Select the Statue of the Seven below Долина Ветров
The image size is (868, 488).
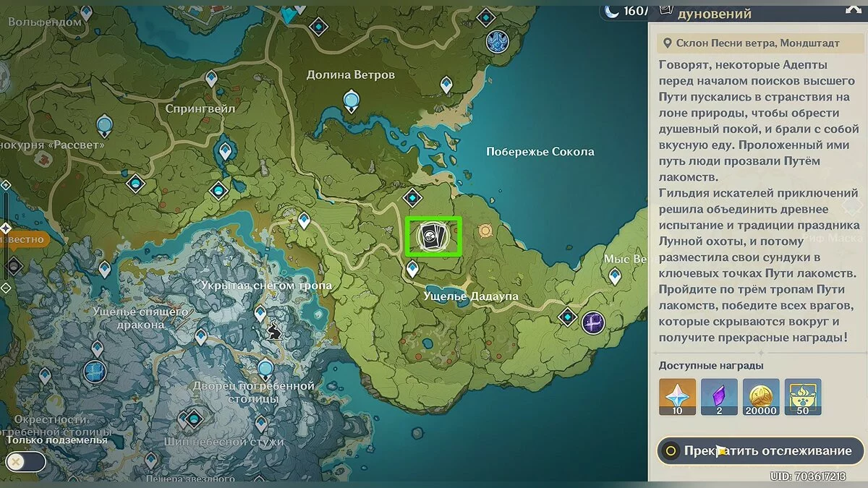(352, 100)
